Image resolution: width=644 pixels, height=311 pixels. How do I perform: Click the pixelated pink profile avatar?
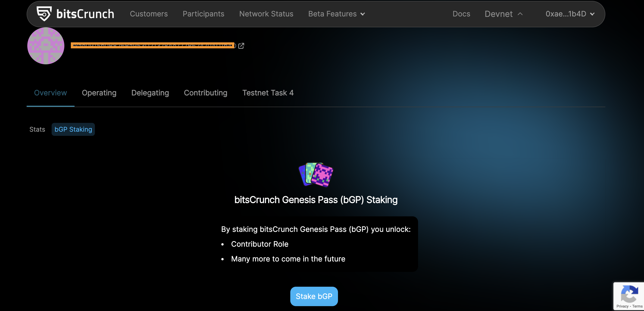pos(46,46)
